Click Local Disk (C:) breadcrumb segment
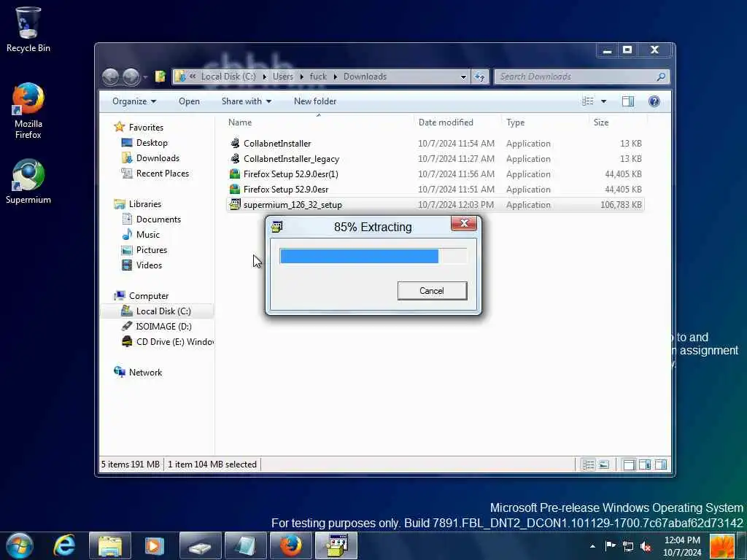This screenshot has height=560, width=747. click(228, 77)
